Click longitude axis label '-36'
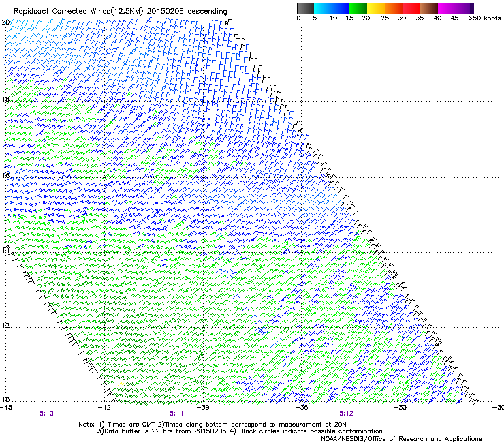Screen dimensions: 504x443 [x=302, y=408]
